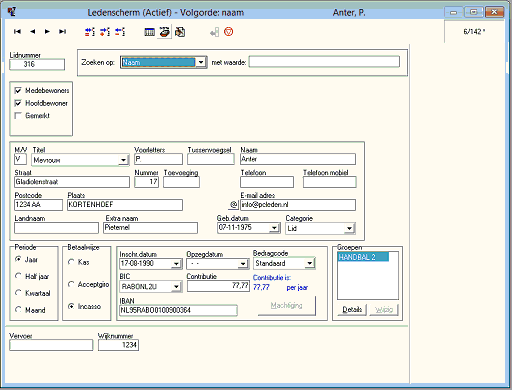Viewport: 512px width, 390px height.
Task: Open the Zoeken op dropdown
Action: 201,62
